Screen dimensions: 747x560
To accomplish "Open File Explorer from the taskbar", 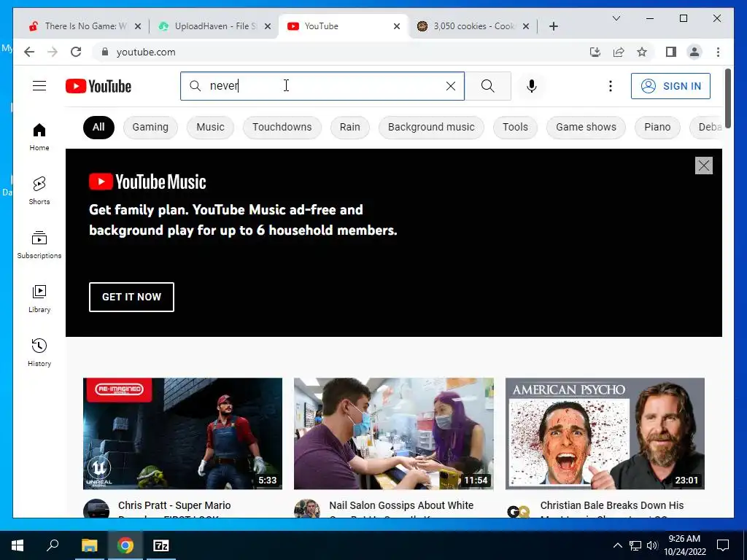I will (x=89, y=545).
